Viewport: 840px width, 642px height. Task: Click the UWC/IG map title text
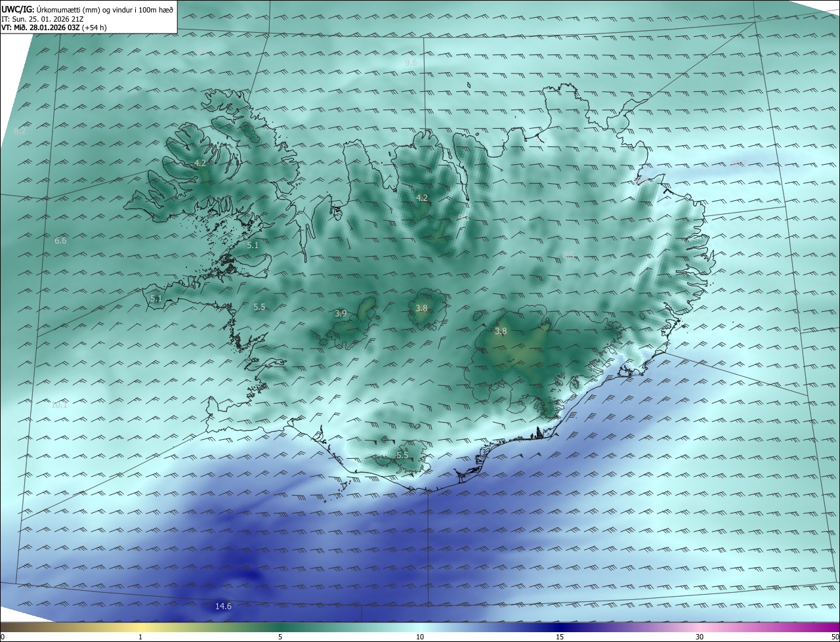[x=87, y=9]
